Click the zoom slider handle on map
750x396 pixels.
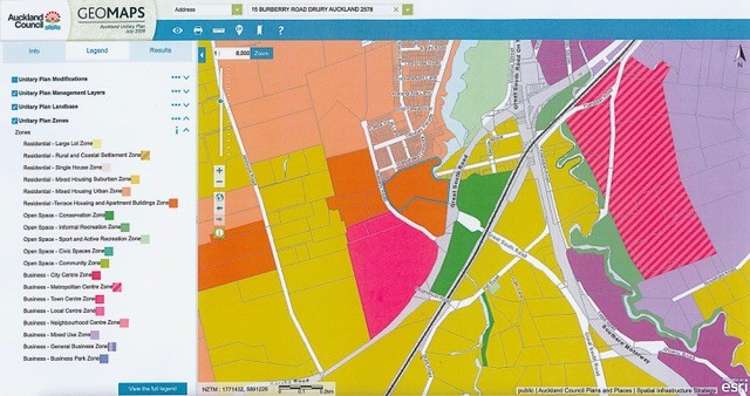[221, 101]
